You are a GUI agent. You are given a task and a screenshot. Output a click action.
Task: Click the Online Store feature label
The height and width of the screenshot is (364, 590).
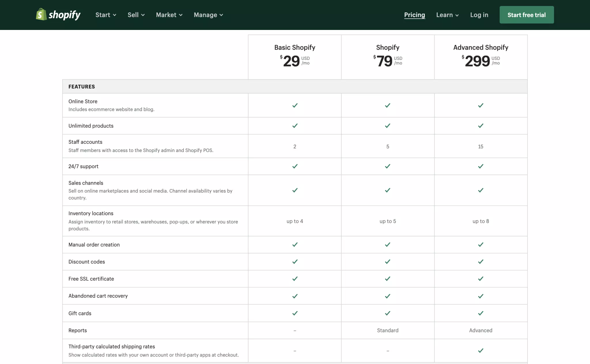tap(83, 101)
